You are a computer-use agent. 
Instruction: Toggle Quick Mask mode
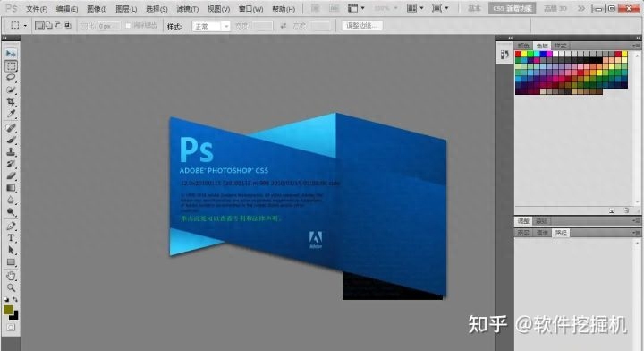click(11, 327)
